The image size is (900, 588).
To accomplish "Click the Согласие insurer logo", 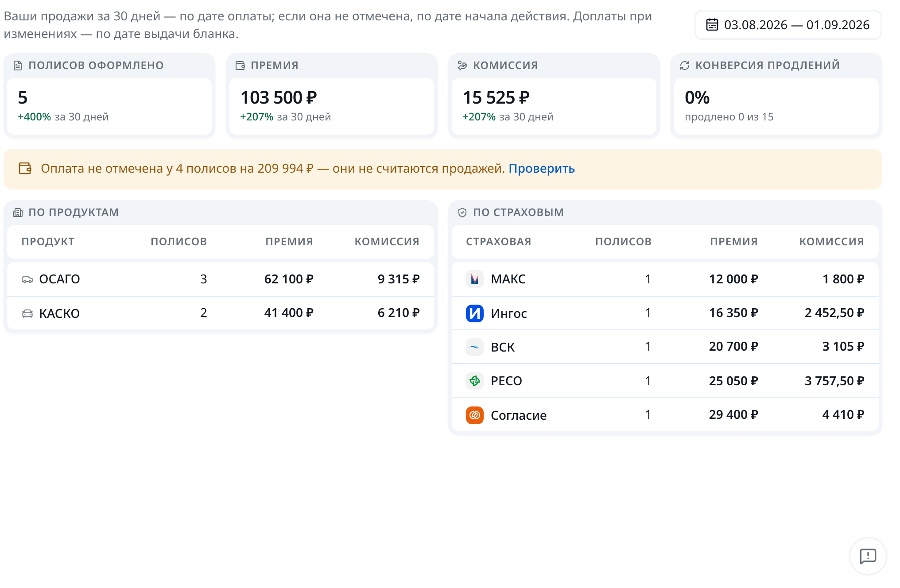I will (474, 415).
